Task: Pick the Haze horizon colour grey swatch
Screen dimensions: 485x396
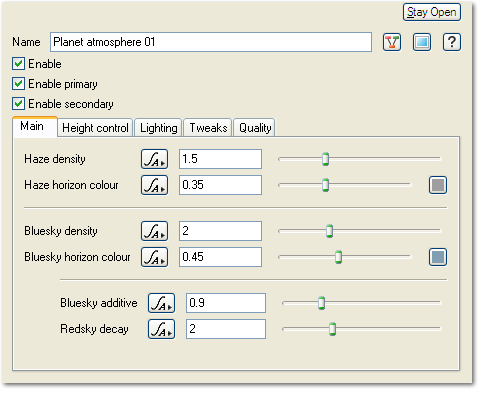Action: click(x=438, y=185)
